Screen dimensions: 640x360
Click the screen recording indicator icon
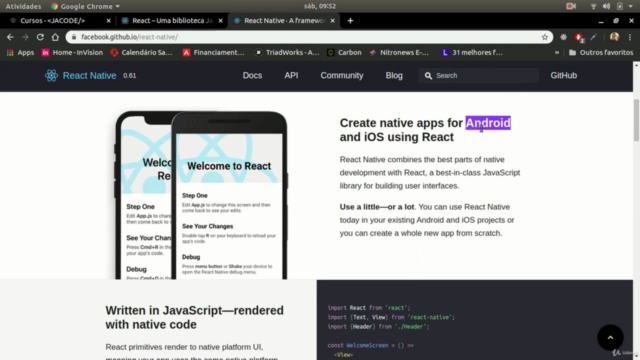point(571,6)
